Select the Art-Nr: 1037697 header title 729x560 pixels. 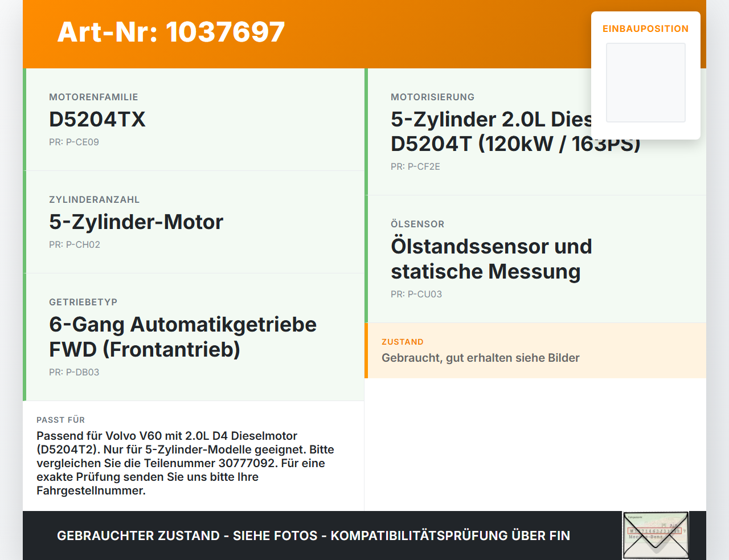[x=171, y=32]
